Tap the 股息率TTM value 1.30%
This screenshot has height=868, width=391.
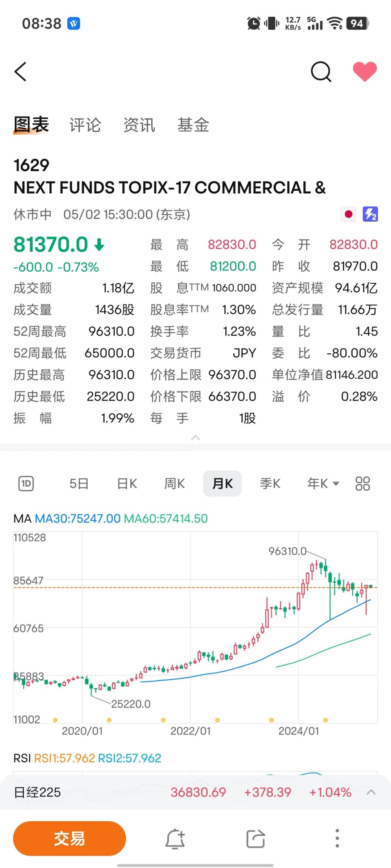(x=239, y=310)
